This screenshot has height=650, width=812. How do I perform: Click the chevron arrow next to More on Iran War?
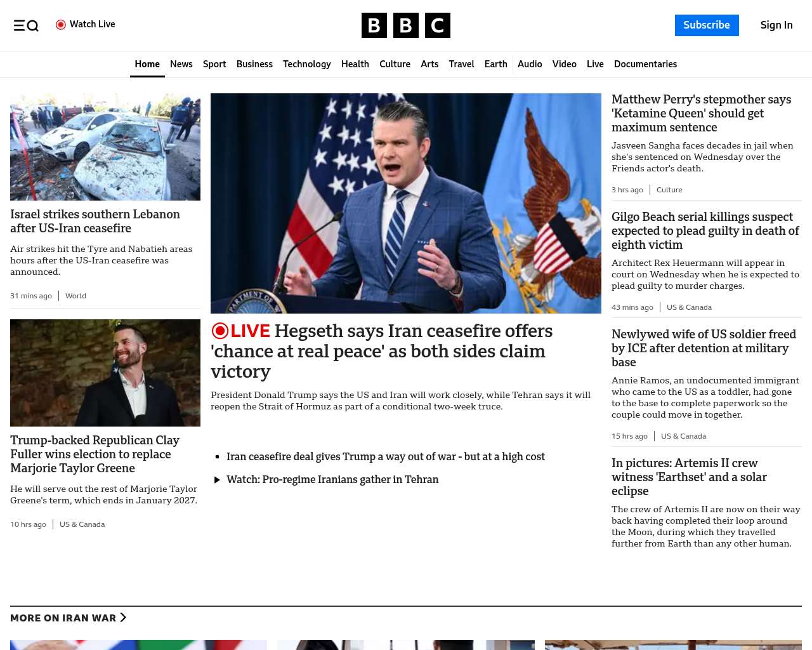[x=123, y=618]
